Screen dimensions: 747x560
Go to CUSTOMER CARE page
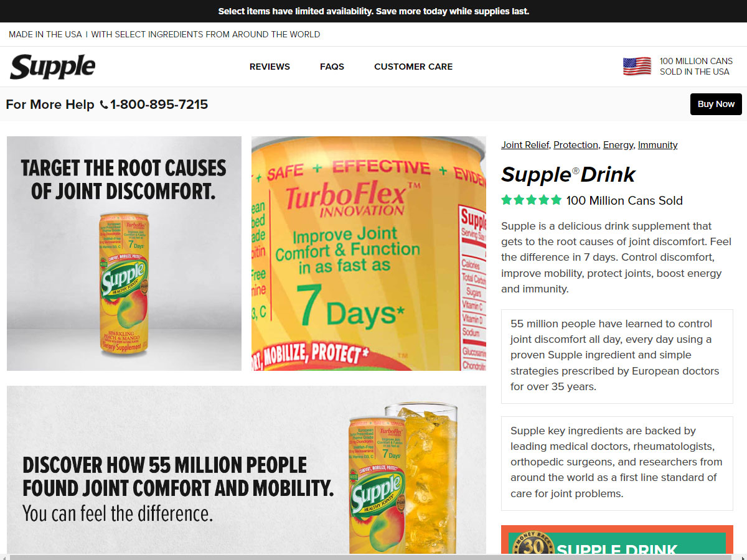click(x=413, y=67)
